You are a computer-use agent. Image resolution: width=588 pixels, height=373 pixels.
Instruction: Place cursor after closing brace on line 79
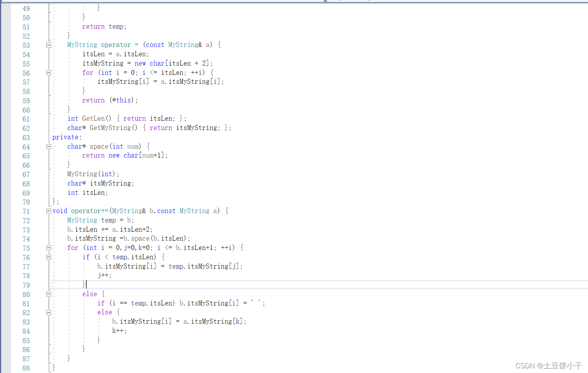tap(86, 285)
